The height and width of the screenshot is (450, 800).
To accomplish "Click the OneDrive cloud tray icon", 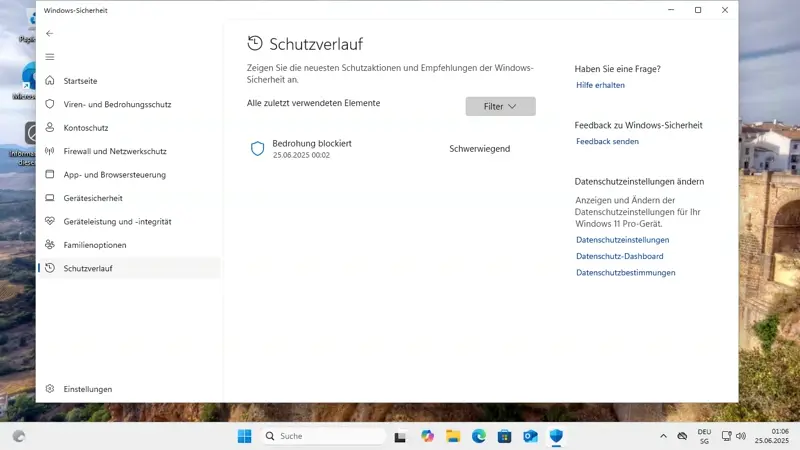I will [x=682, y=436].
